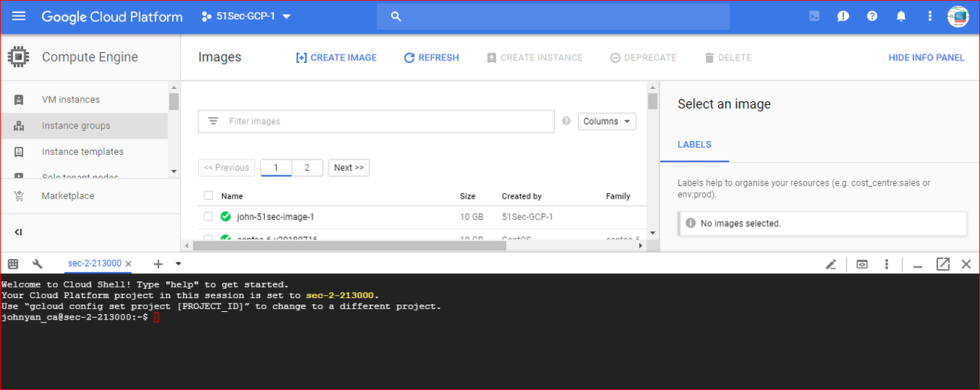Screen dimensions: 980x390
Task: Click HIDE INFO PANEL
Action: pos(926,57)
